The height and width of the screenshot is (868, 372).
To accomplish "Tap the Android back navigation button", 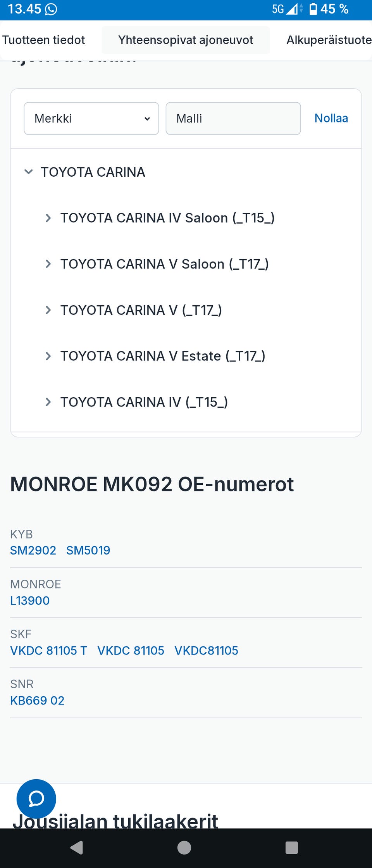I will pos(77,847).
